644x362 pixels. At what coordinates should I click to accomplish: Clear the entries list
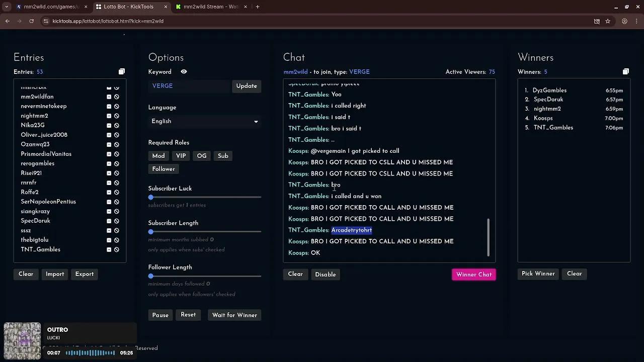point(26,274)
